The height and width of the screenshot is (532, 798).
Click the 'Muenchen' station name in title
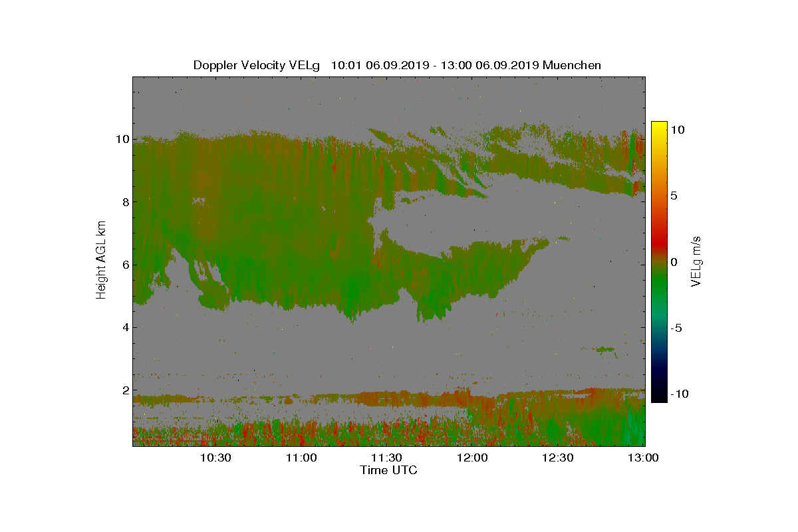[x=572, y=65]
